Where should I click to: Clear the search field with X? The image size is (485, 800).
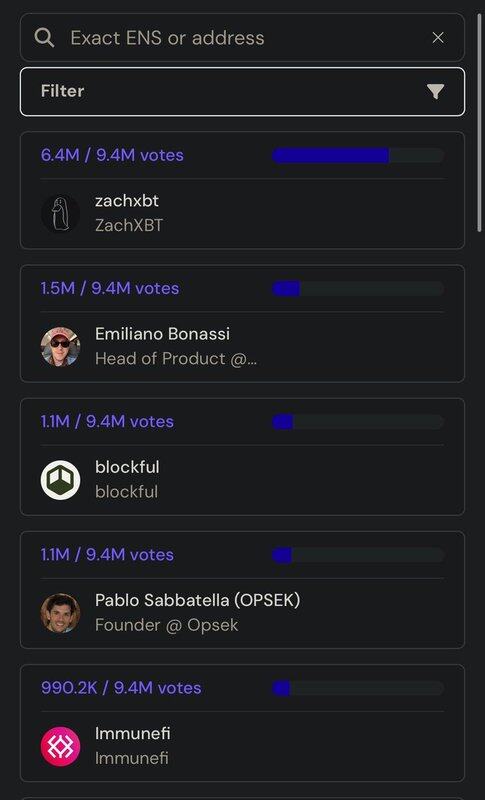[438, 38]
